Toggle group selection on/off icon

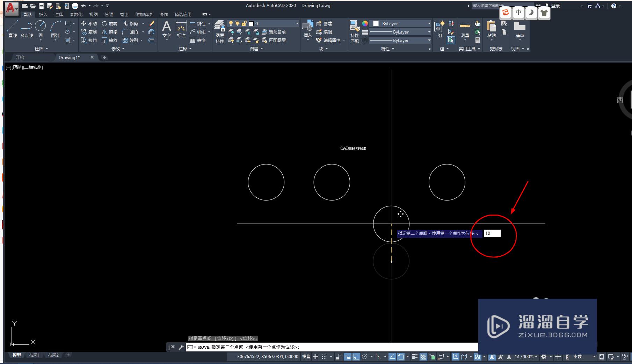[451, 40]
